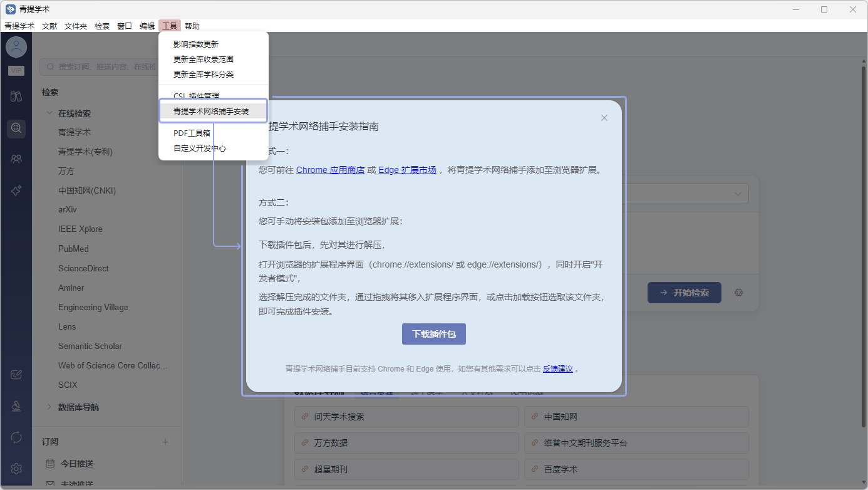Open the AI sparkle sidebar icon

(16, 190)
